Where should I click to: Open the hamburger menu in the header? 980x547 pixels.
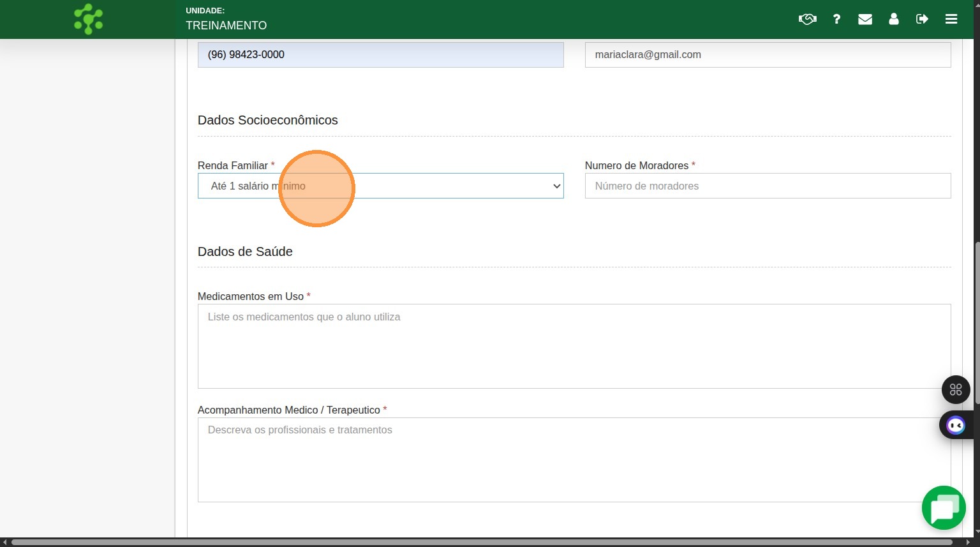click(951, 19)
